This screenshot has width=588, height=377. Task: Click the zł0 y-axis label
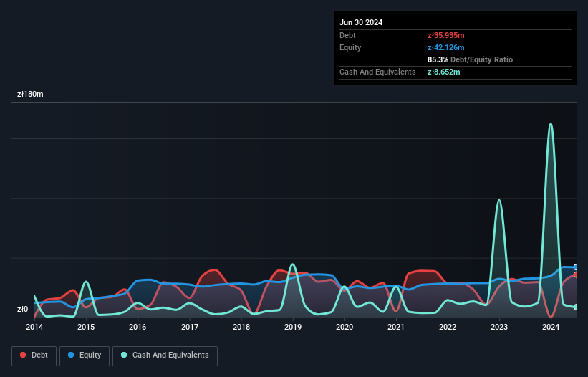(22, 309)
